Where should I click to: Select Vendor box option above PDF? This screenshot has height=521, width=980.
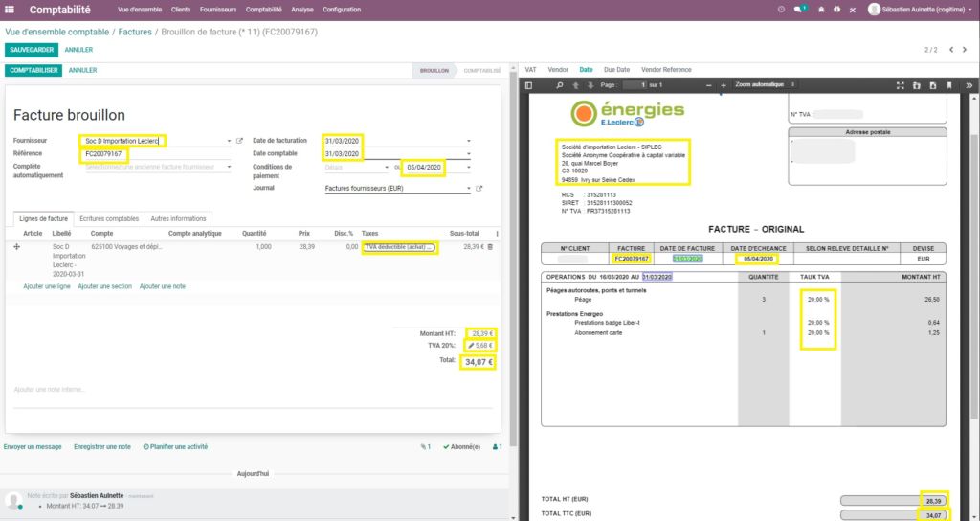click(558, 70)
